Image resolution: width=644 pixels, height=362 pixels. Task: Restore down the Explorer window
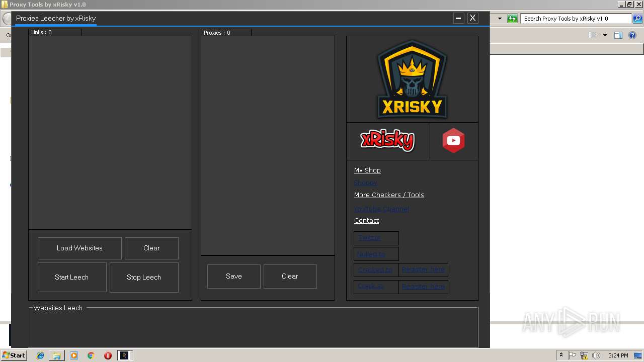click(x=629, y=5)
